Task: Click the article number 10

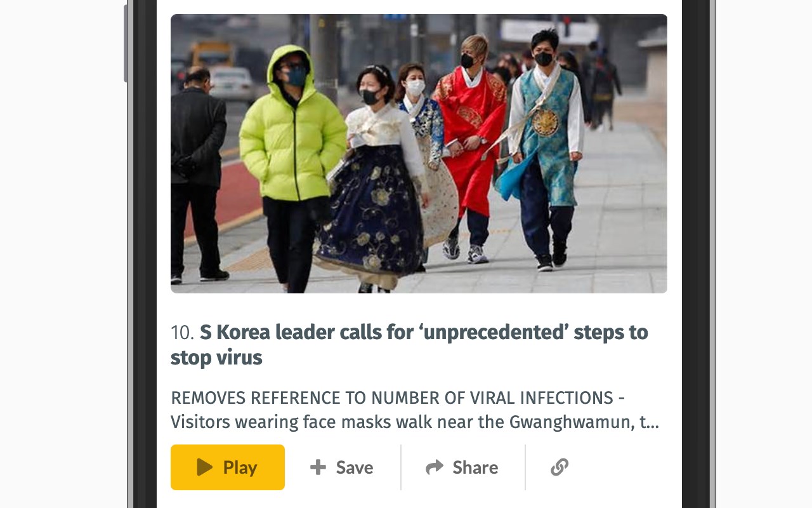Action: [182, 333]
